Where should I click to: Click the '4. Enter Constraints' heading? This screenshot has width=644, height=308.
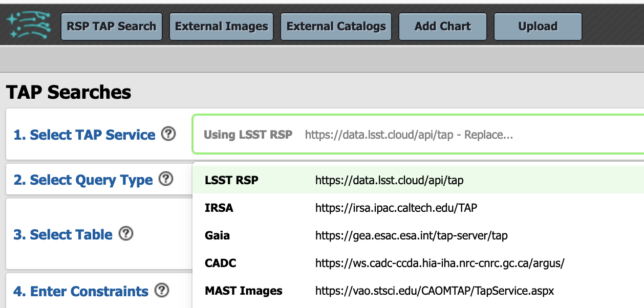click(x=81, y=291)
